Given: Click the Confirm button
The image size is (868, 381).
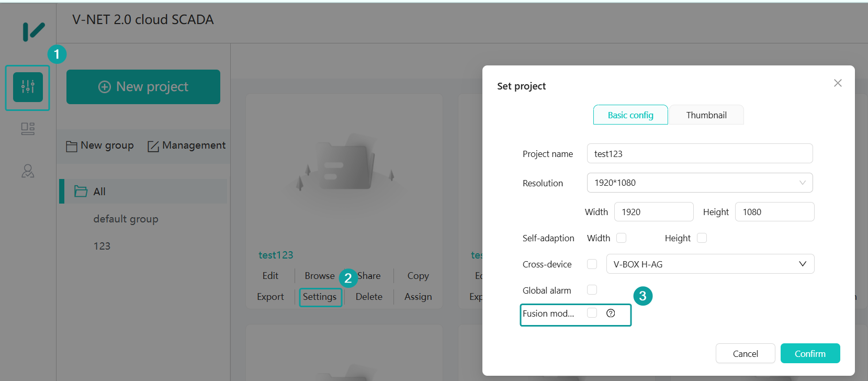Looking at the screenshot, I should 810,353.
